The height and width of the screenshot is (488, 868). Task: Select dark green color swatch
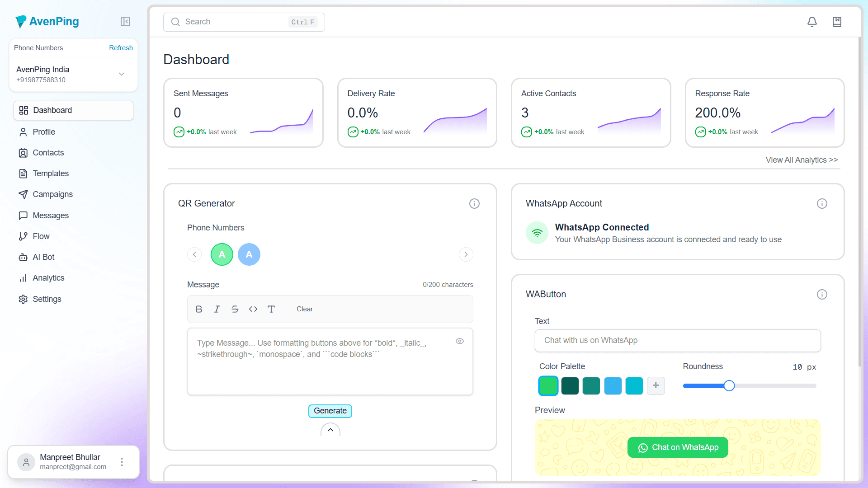tap(570, 386)
